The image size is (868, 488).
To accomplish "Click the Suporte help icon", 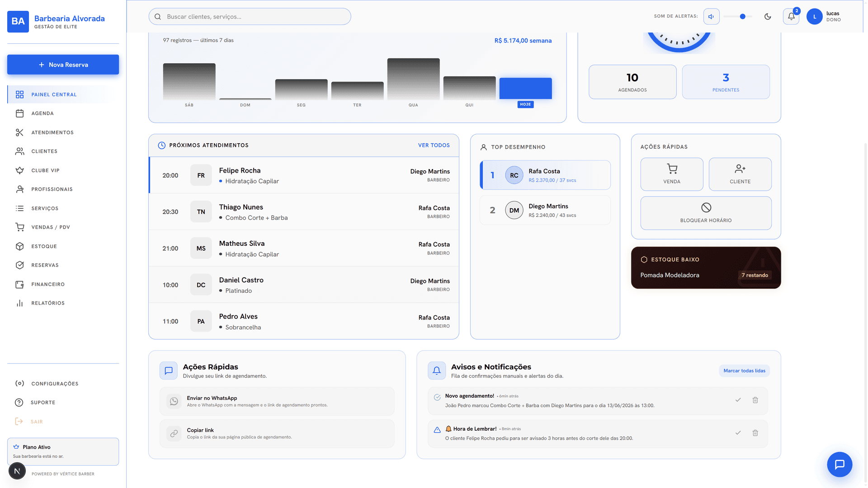I will pos(19,403).
